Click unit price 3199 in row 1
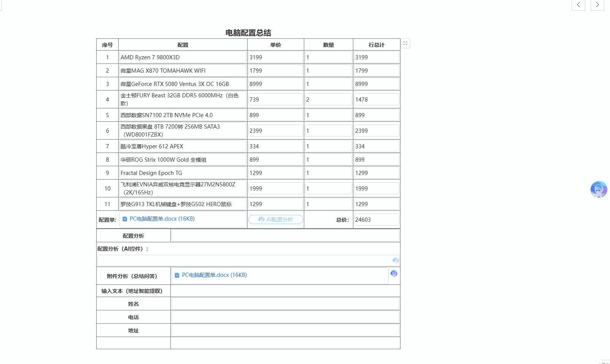This screenshot has width=610, height=364. coord(276,57)
